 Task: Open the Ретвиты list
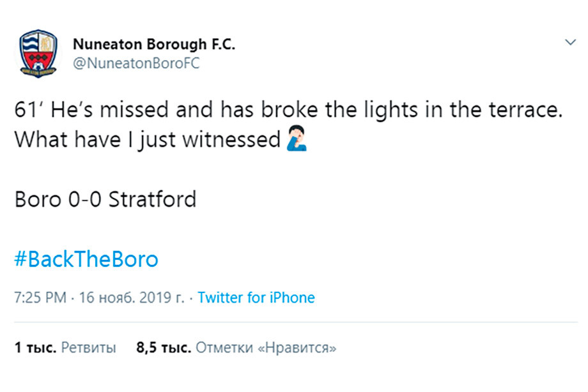pyautogui.click(x=88, y=347)
